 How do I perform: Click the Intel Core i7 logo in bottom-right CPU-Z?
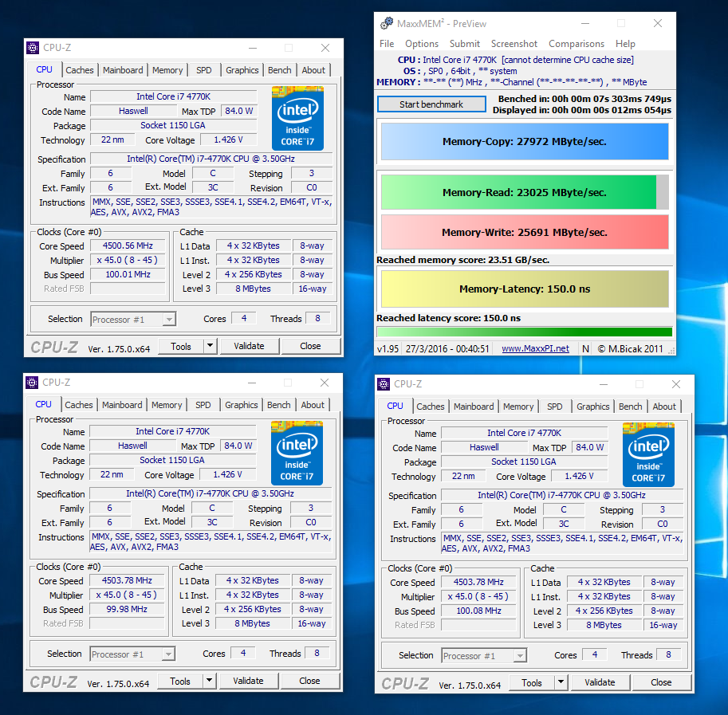tap(648, 454)
